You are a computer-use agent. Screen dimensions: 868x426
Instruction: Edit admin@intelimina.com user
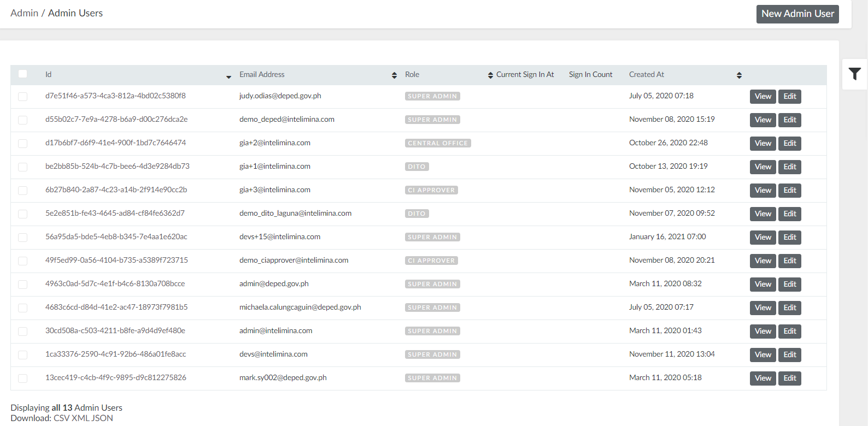point(790,332)
